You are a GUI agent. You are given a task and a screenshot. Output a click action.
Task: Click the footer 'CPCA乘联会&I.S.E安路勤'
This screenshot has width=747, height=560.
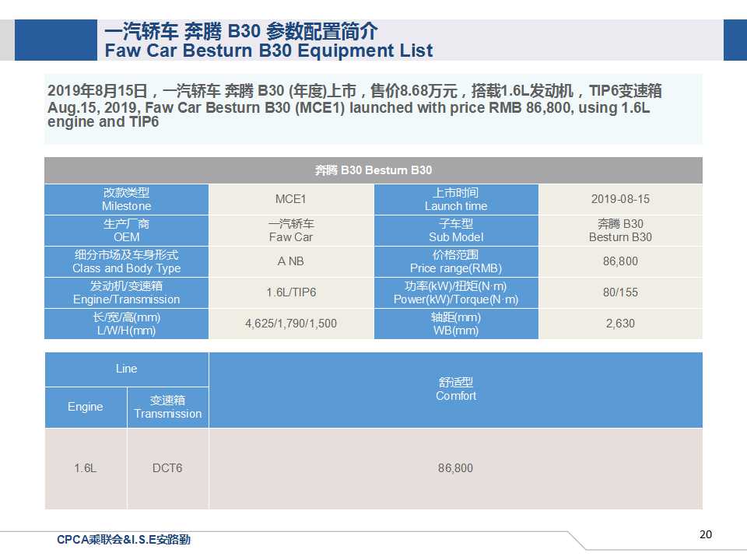[124, 540]
